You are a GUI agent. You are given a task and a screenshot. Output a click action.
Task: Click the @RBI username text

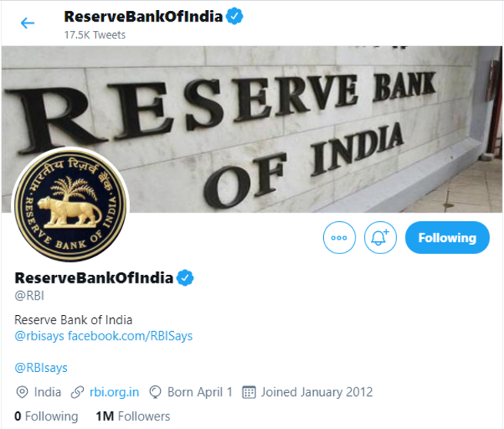tap(29, 296)
